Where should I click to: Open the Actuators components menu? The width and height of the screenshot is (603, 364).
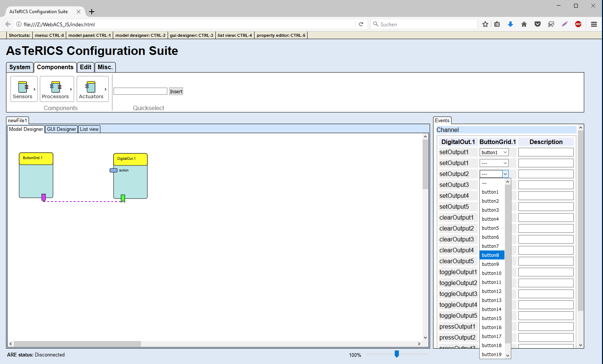point(92,89)
